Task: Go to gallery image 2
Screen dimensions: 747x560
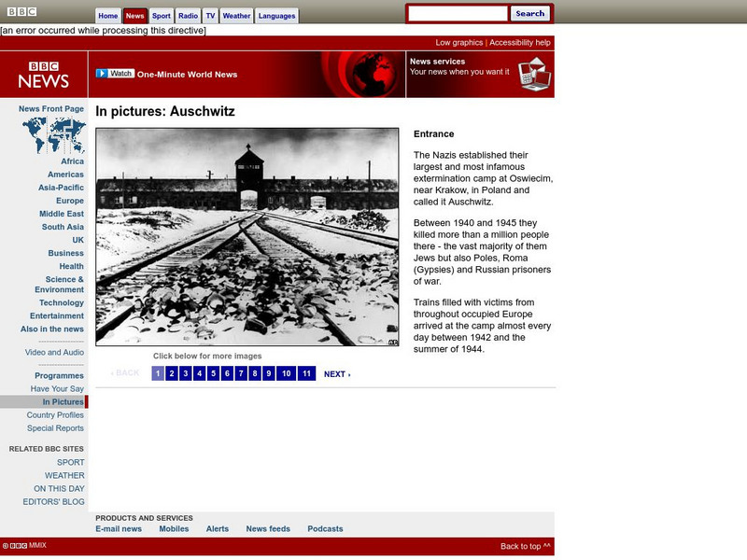Action: [172, 373]
